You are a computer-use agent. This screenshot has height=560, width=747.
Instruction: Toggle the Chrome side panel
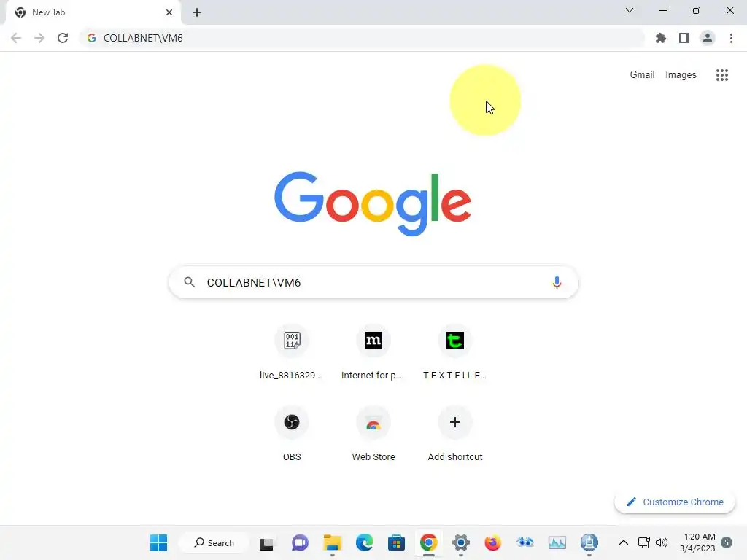684,38
